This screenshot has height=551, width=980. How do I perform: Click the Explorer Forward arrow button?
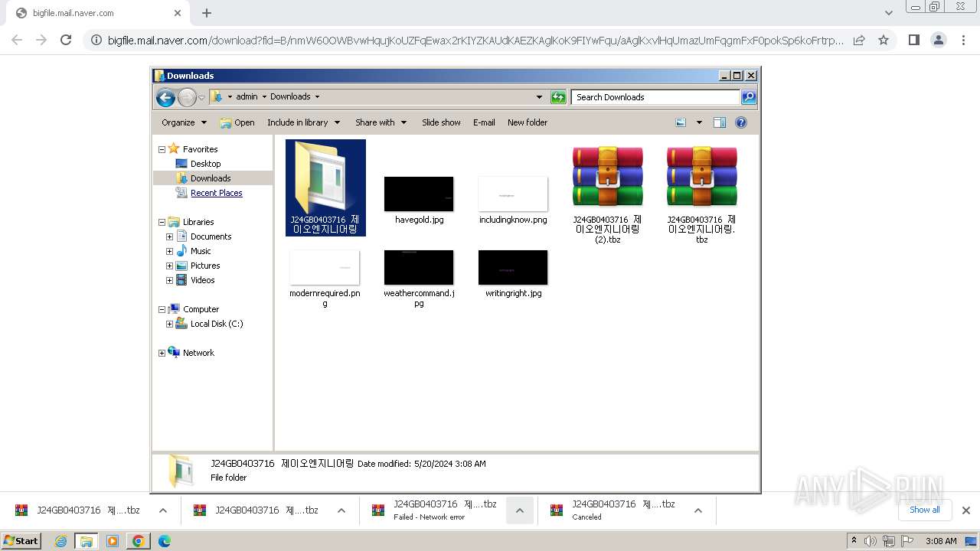187,97
